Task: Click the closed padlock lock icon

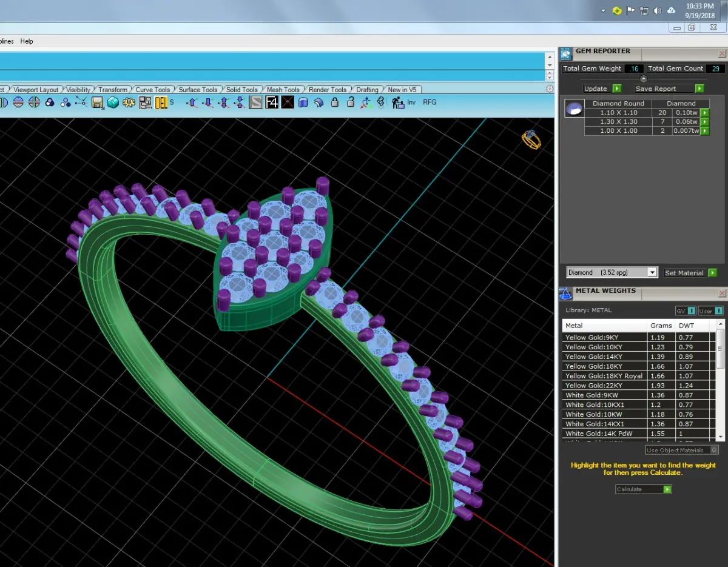Action: coord(334,102)
